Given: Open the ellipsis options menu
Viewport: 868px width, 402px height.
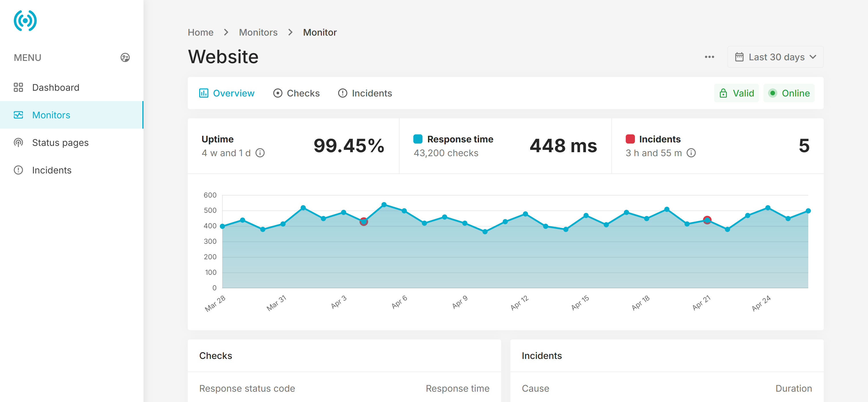Looking at the screenshot, I should 709,57.
